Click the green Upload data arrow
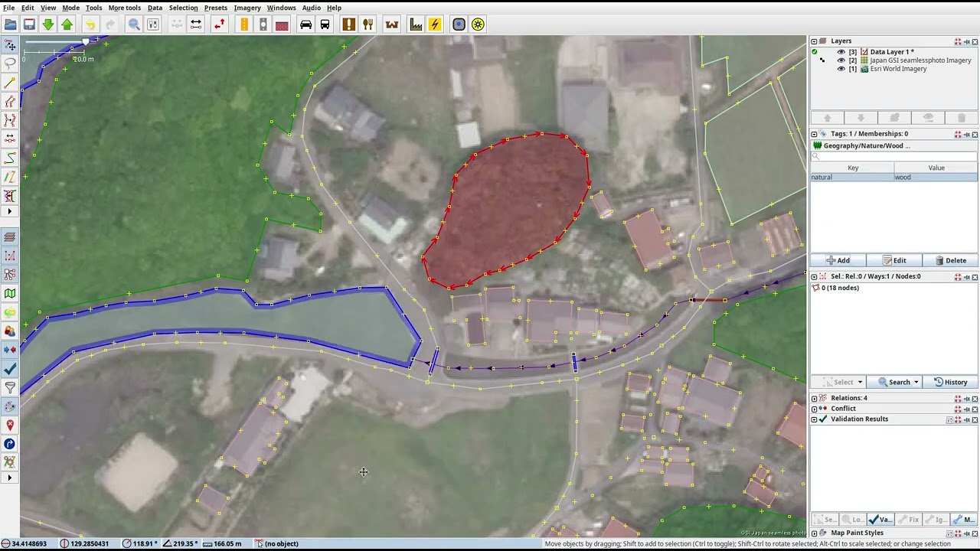This screenshot has height=551, width=980. [67, 24]
